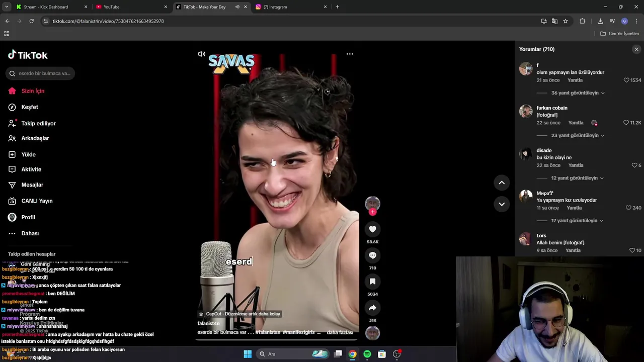Viewport: 644px width, 362px height.
Task: Open CapCut editing banner
Action: click(x=239, y=314)
